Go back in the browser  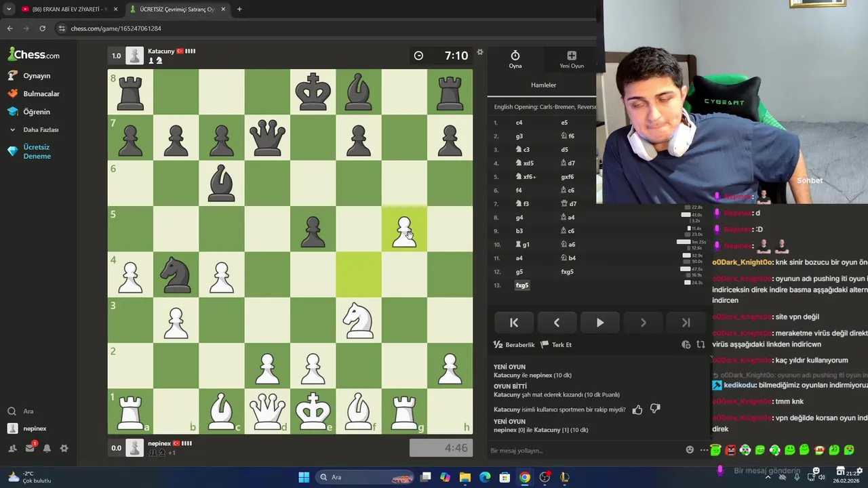point(9,28)
